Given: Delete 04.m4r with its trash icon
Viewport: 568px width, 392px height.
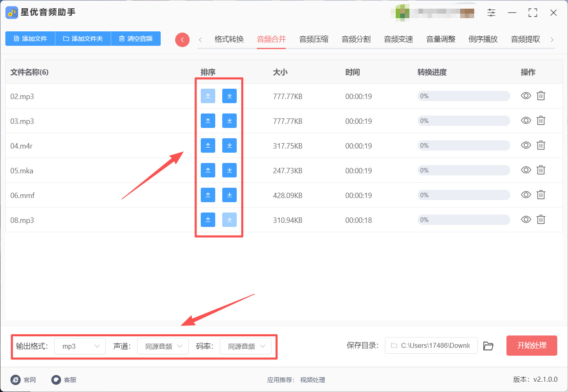Looking at the screenshot, I should [541, 145].
